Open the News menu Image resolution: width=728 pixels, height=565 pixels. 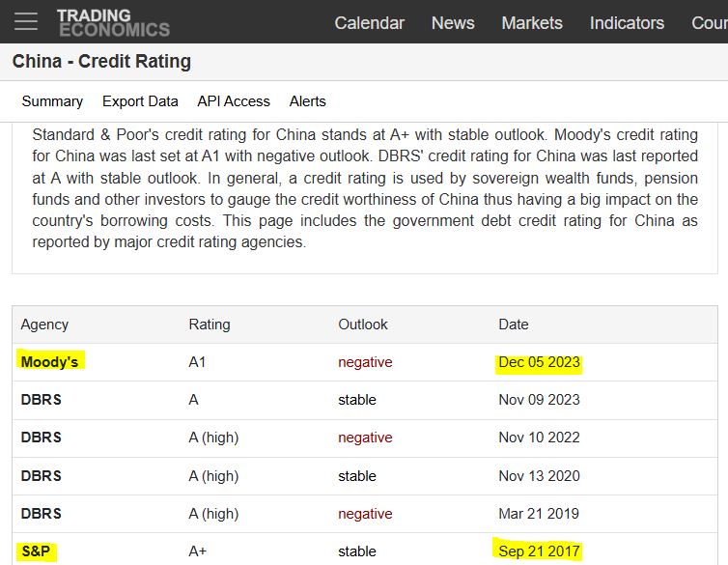[x=453, y=23]
